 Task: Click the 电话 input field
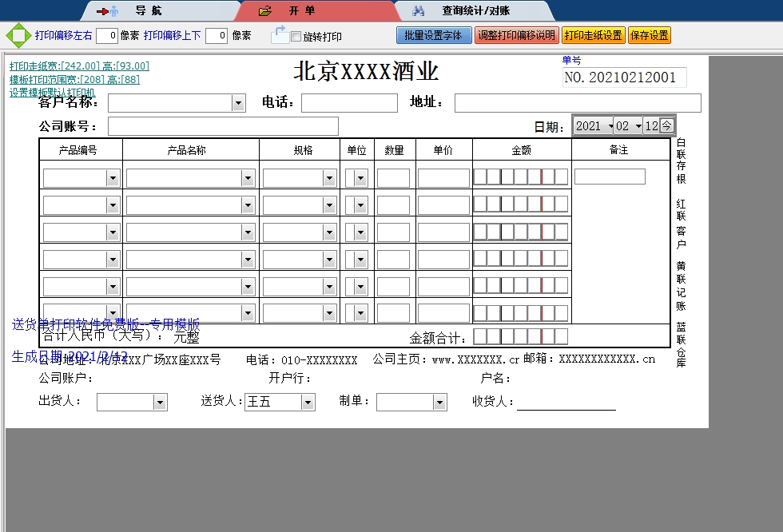pyautogui.click(x=348, y=103)
